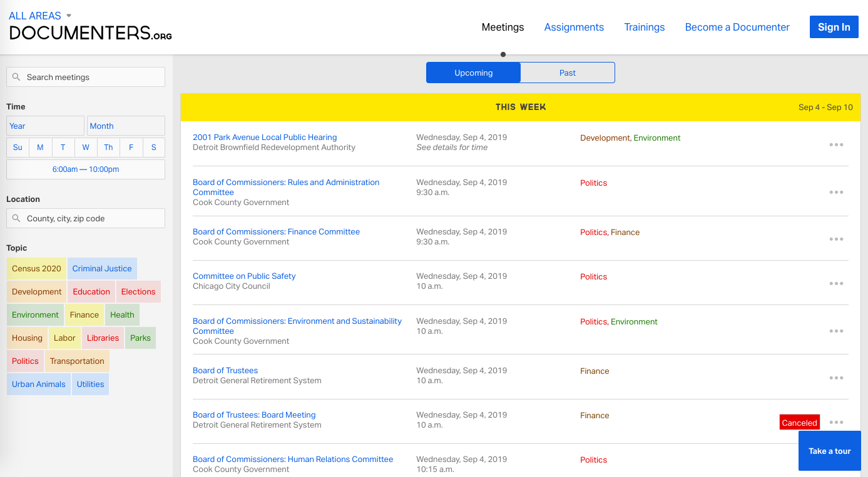This screenshot has width=868, height=477.
Task: Open Board of Trustees: Board Meeting link
Action: tap(254, 414)
